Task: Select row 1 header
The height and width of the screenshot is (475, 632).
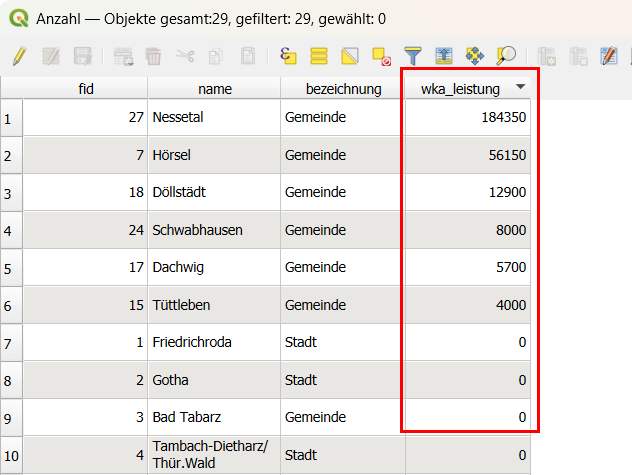Action: pos(11,118)
